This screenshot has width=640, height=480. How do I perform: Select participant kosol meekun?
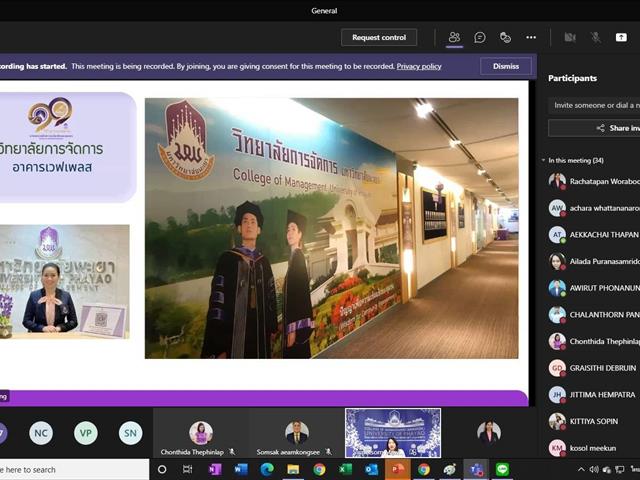coord(594,448)
